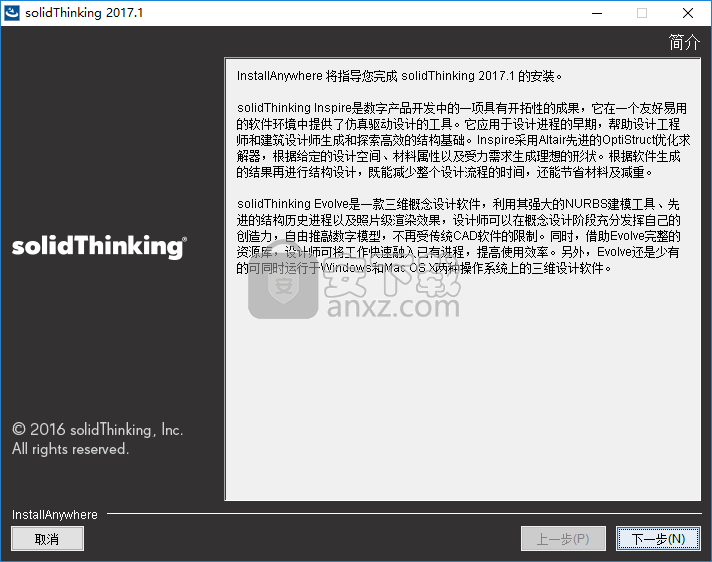Click the first line starting 'InstallAnywhere 将指导您完成'
The height and width of the screenshot is (562, 712).
coord(400,76)
